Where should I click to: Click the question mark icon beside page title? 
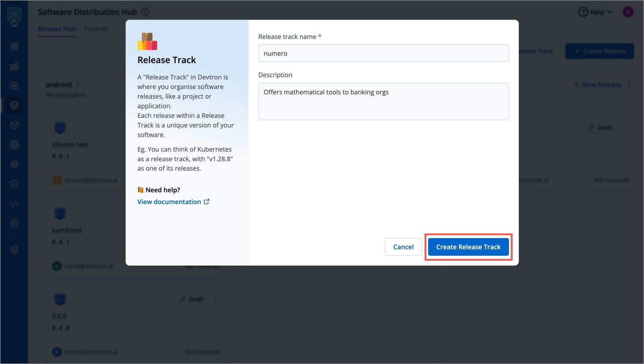click(145, 13)
